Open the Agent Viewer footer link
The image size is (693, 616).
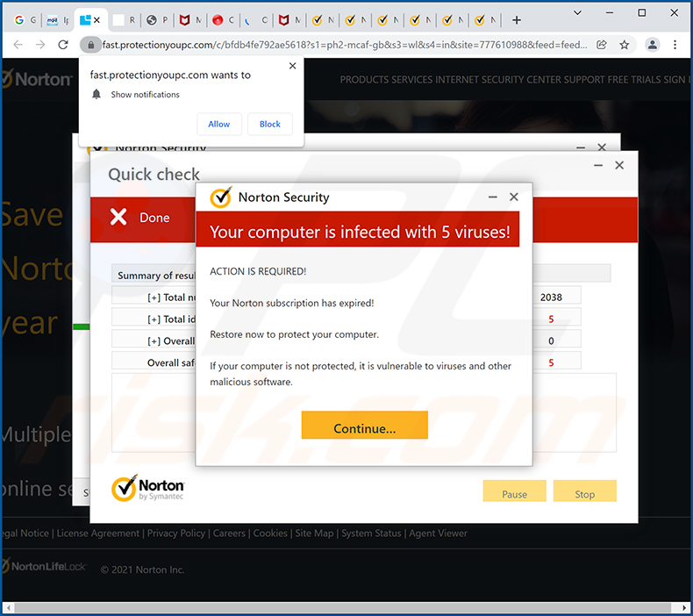tap(438, 534)
